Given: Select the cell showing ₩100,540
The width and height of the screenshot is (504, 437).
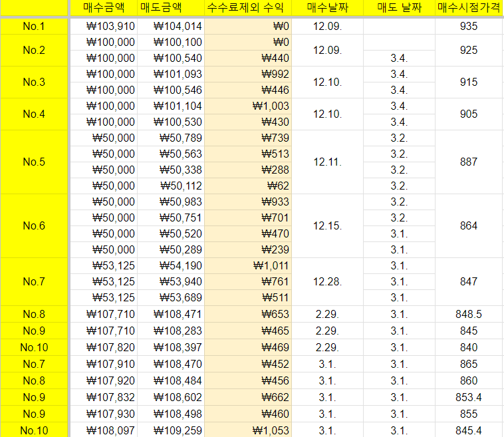Looking at the screenshot, I should click(x=171, y=59).
